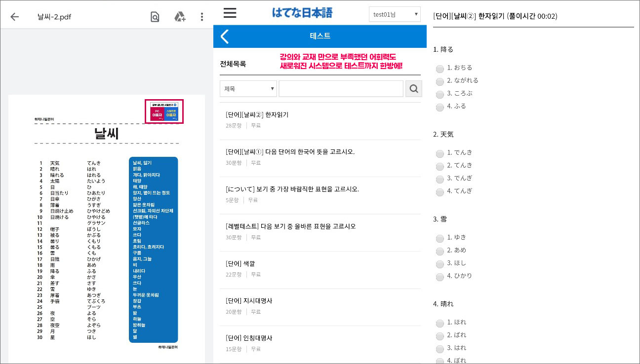Click the はてな日本語 logo
This screenshot has height=364, width=640.
tap(302, 13)
